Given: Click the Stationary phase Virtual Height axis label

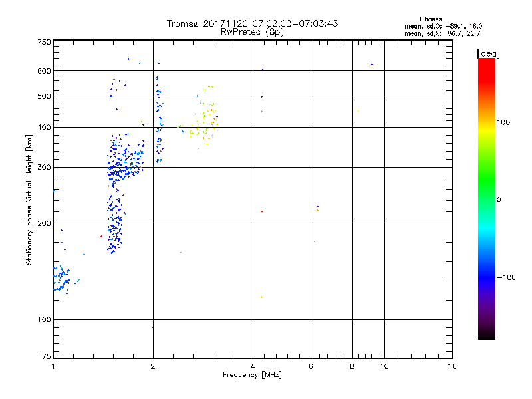Looking at the screenshot, I should click(29, 199).
